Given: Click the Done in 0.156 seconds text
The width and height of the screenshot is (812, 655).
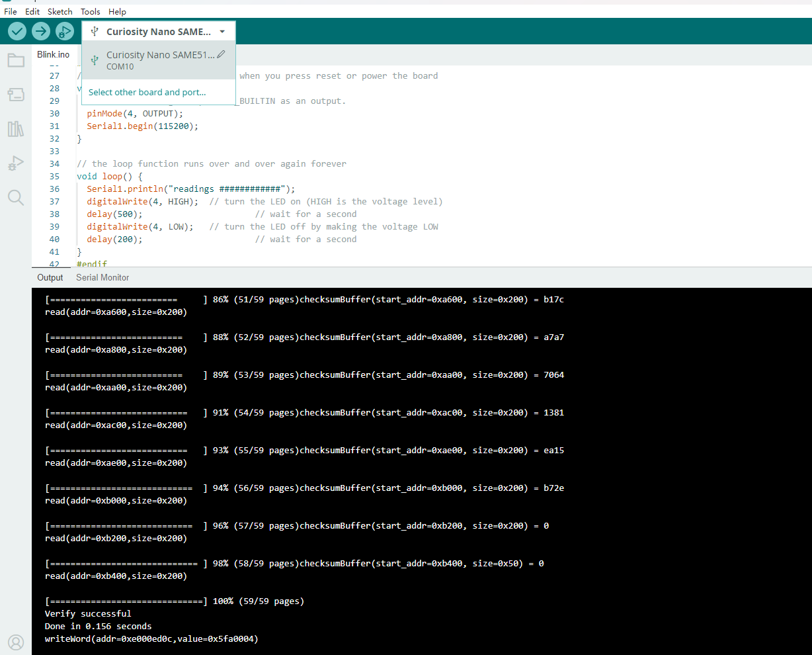Looking at the screenshot, I should [99, 626].
